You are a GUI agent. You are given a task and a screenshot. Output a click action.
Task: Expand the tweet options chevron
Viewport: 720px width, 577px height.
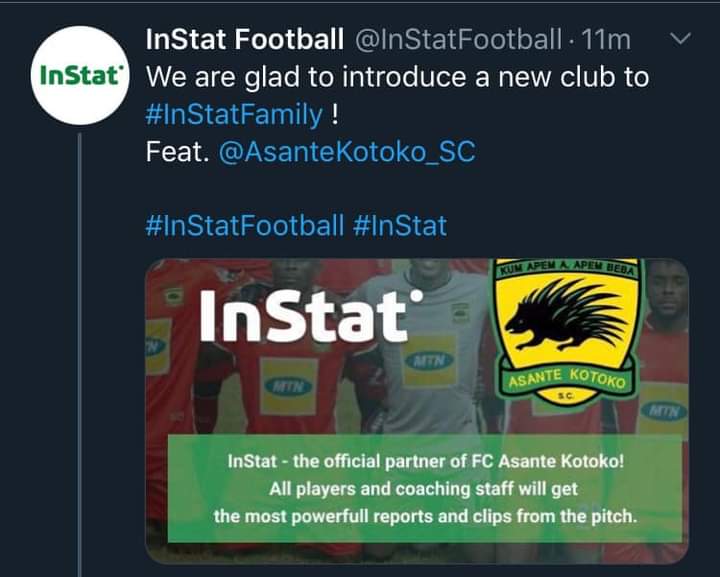pos(681,39)
